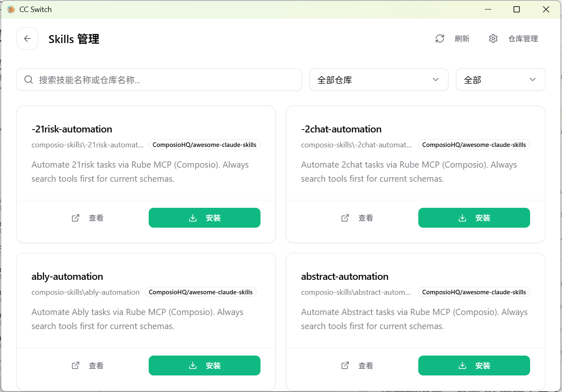Focus the skill name search field
Screen dimensions: 562x392
coord(159,79)
